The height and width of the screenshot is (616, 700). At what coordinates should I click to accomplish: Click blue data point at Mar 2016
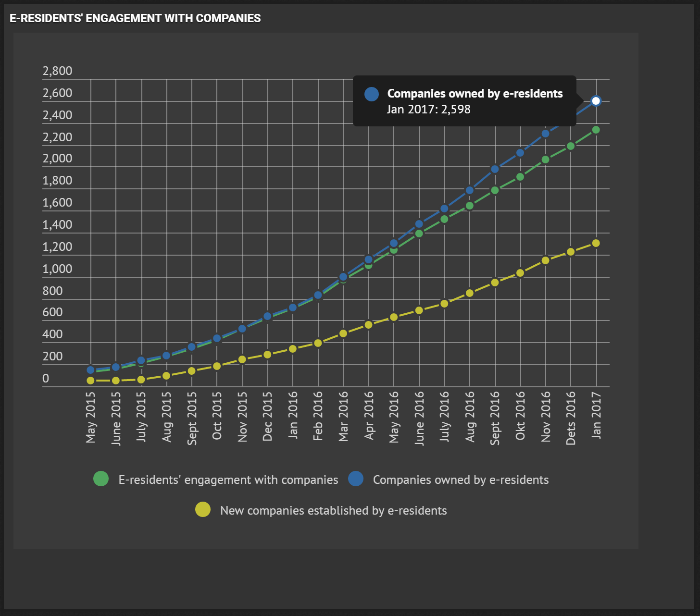pos(343,277)
